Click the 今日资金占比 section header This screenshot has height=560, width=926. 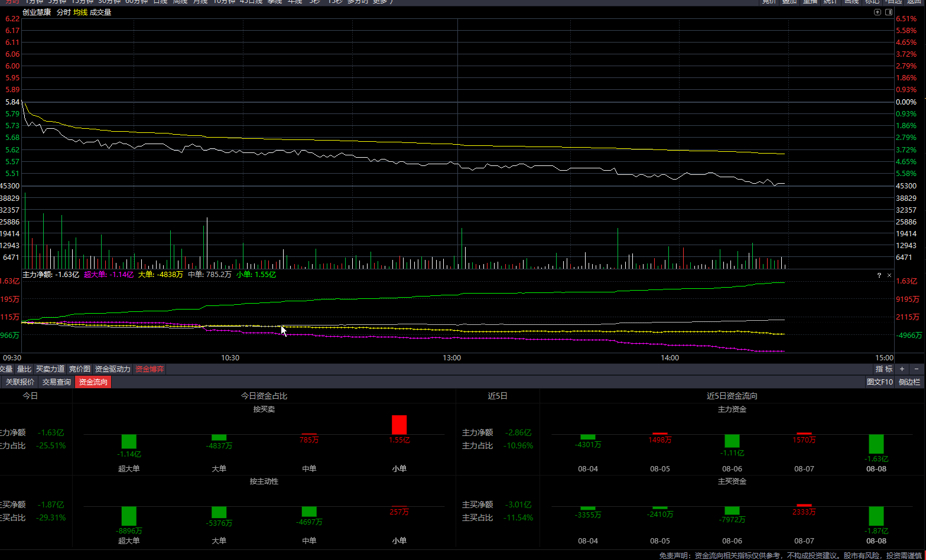pyautogui.click(x=264, y=396)
